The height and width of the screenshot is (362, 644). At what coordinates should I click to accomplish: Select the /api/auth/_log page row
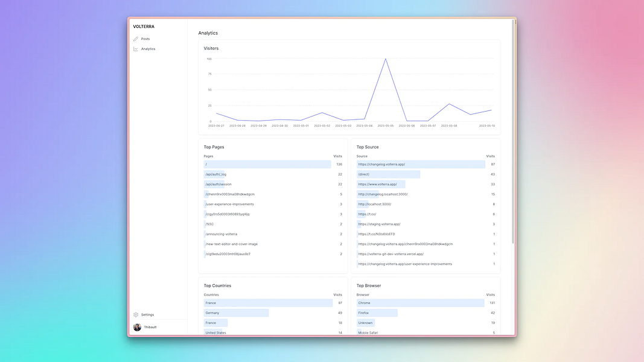click(x=273, y=174)
